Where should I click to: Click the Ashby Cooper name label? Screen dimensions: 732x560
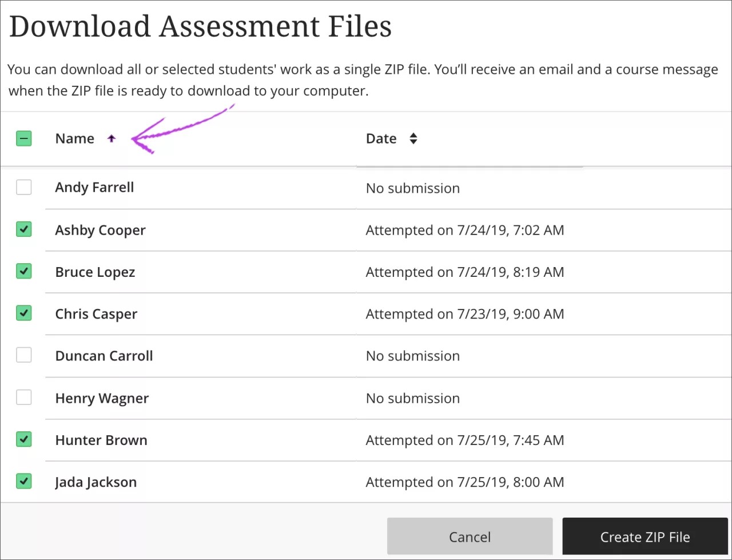point(100,230)
